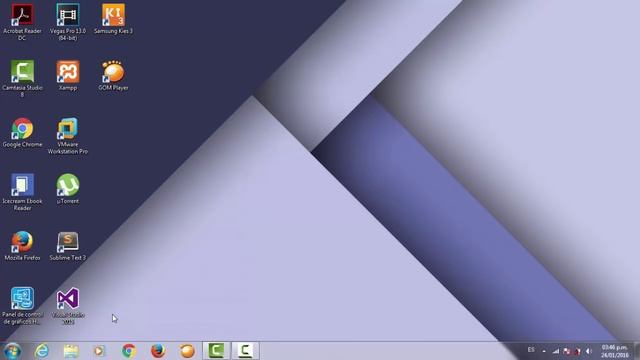Switch to green Camtasia Studio taskbar button
Image resolution: width=640 pixels, height=360 pixels.
click(216, 351)
